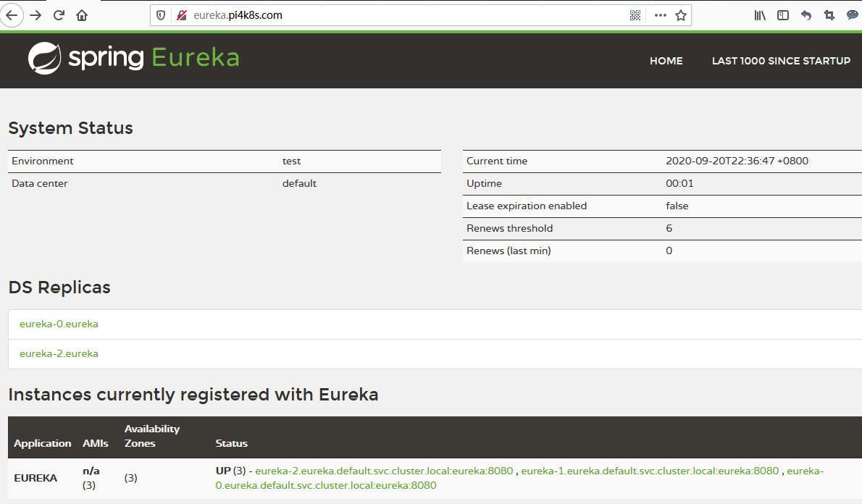
Task: Click the crop screenshot toolbar icon
Action: [x=829, y=15]
